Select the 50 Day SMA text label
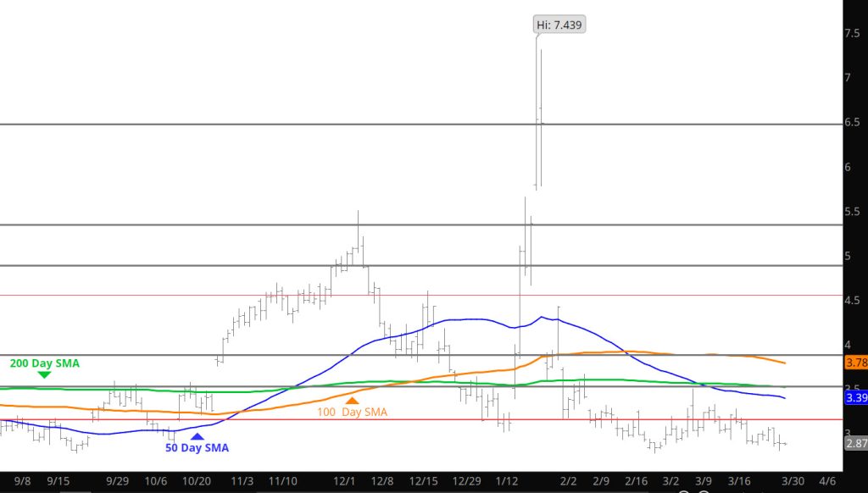Image resolution: width=868 pixels, height=493 pixels. 197,448
